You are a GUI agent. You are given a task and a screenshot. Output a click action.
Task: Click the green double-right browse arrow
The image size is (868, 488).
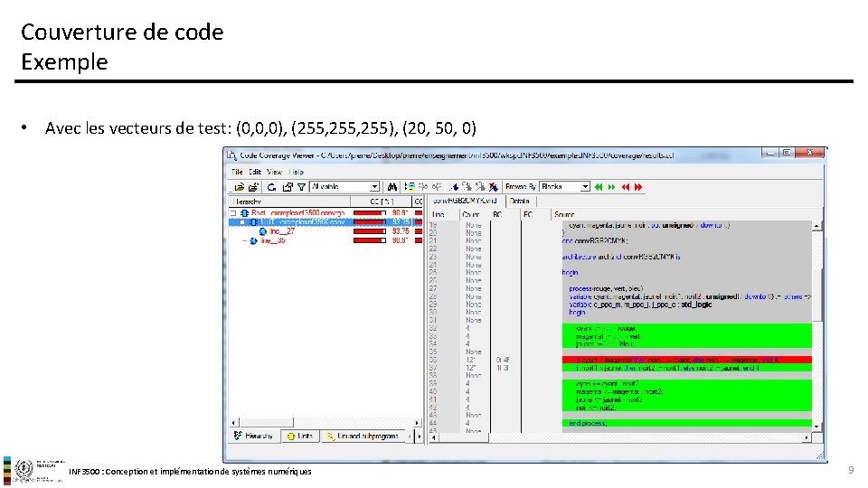(612, 187)
